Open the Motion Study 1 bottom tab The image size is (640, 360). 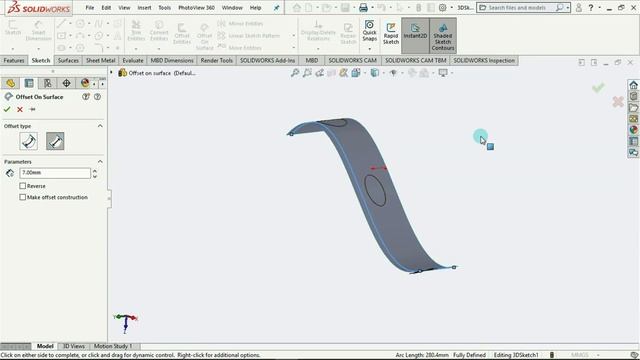tap(113, 346)
